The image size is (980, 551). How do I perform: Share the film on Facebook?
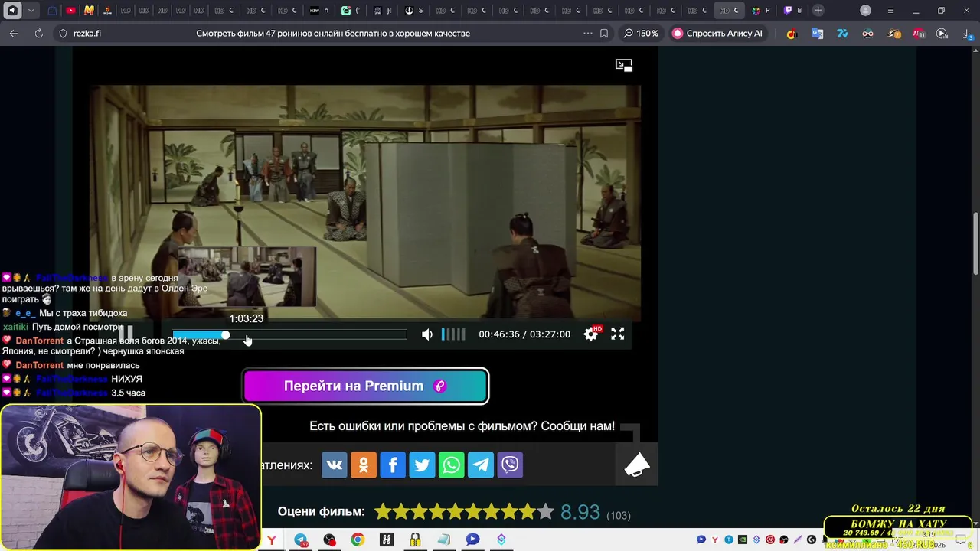(393, 465)
